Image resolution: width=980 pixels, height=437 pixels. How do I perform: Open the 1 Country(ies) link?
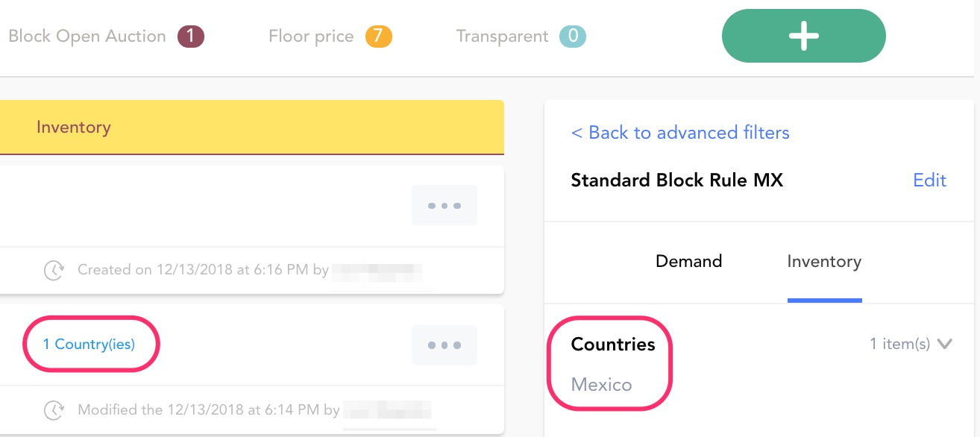pyautogui.click(x=89, y=345)
